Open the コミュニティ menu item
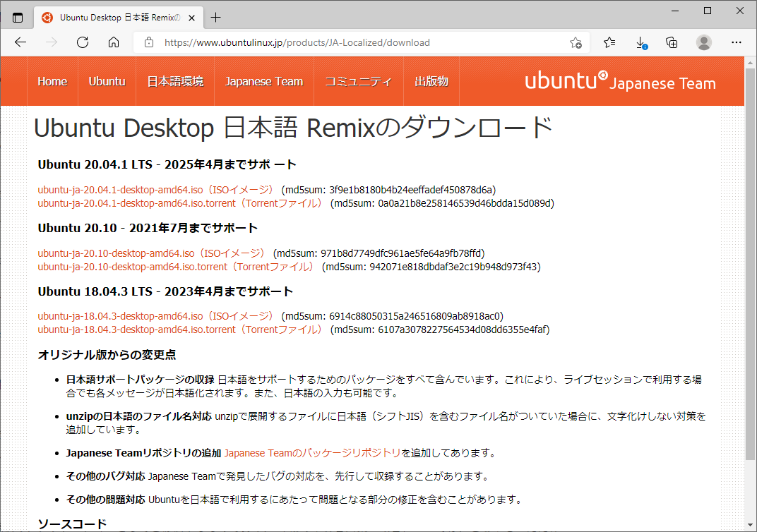 click(358, 81)
